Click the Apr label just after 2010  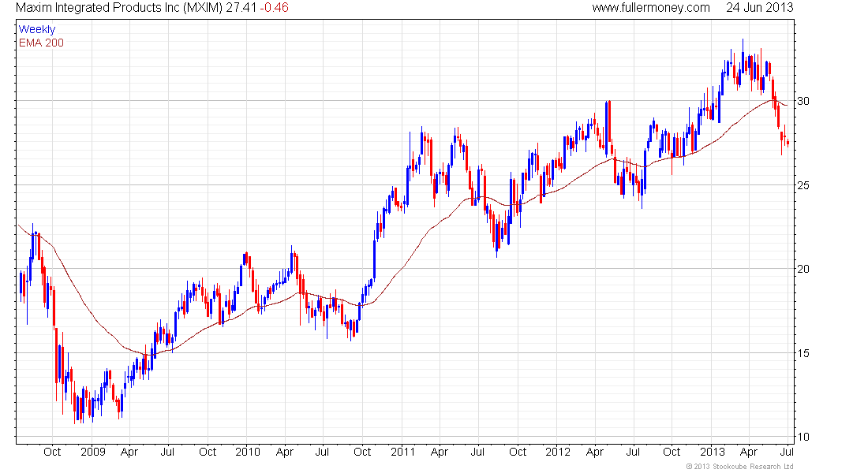click(x=285, y=452)
